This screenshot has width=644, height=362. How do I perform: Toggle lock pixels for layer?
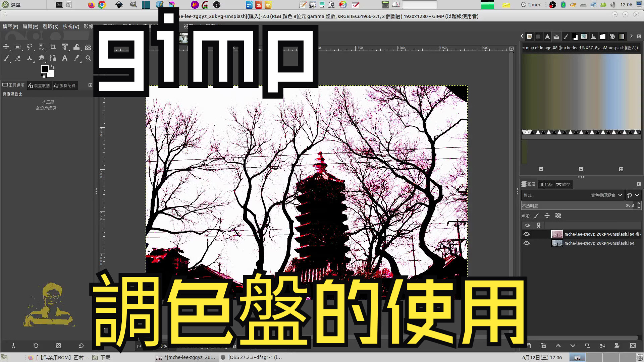[x=536, y=216]
